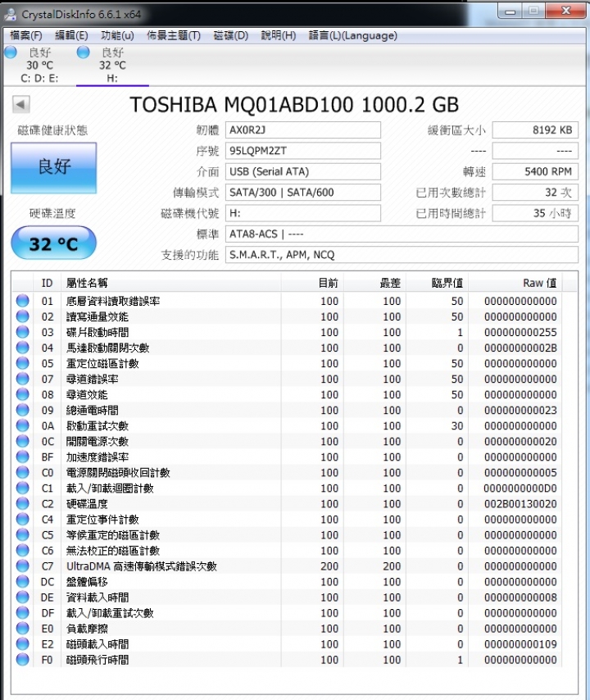Image resolution: width=590 pixels, height=700 pixels.
Task: Minimize the CrystalDiskInfo window
Action: coord(511,11)
